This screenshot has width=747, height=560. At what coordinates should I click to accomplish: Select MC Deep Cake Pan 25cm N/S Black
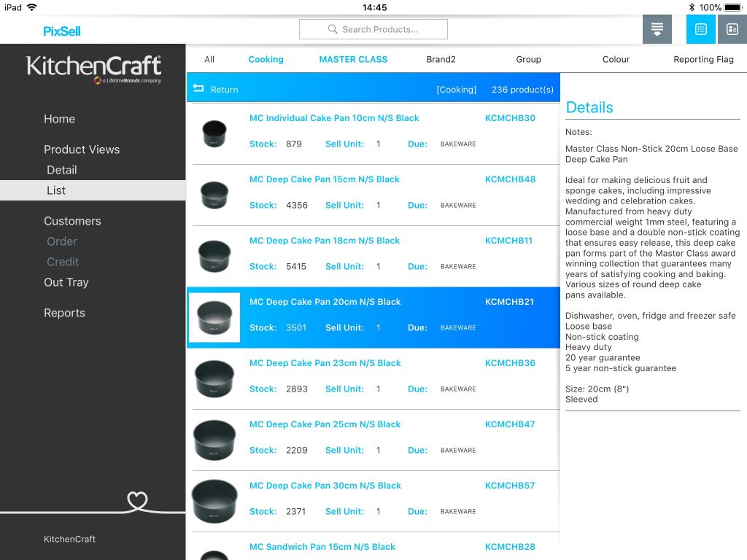[325, 424]
